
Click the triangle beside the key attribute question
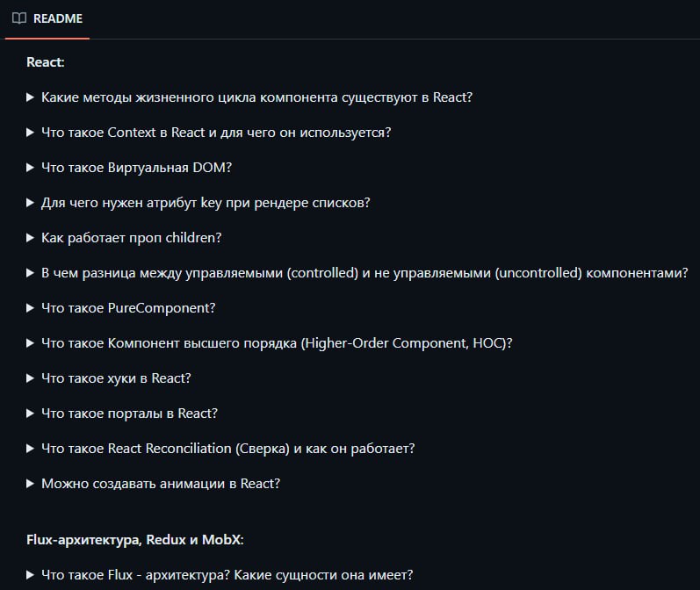pos(31,203)
